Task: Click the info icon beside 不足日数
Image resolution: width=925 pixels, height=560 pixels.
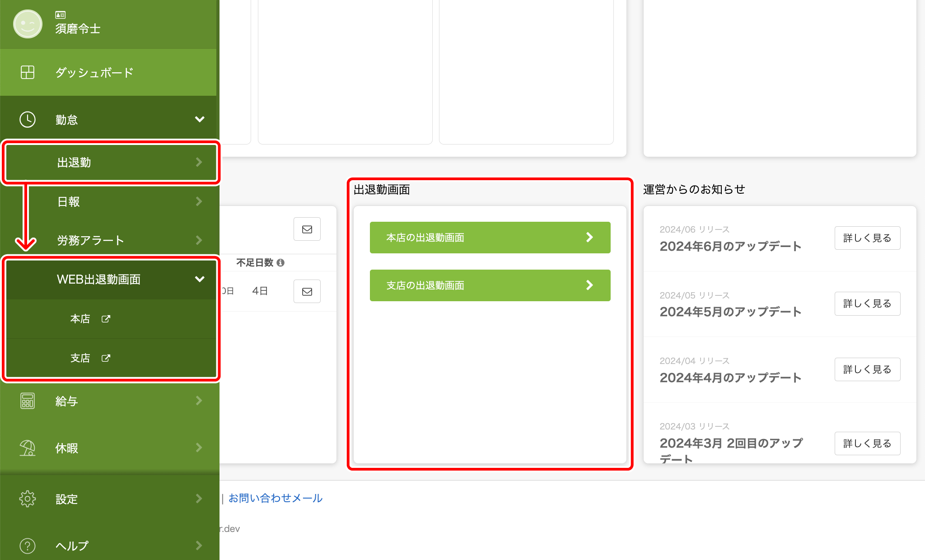Action: point(280,262)
